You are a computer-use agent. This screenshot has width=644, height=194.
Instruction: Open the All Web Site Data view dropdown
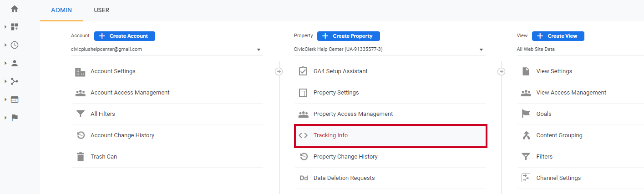tap(580, 50)
